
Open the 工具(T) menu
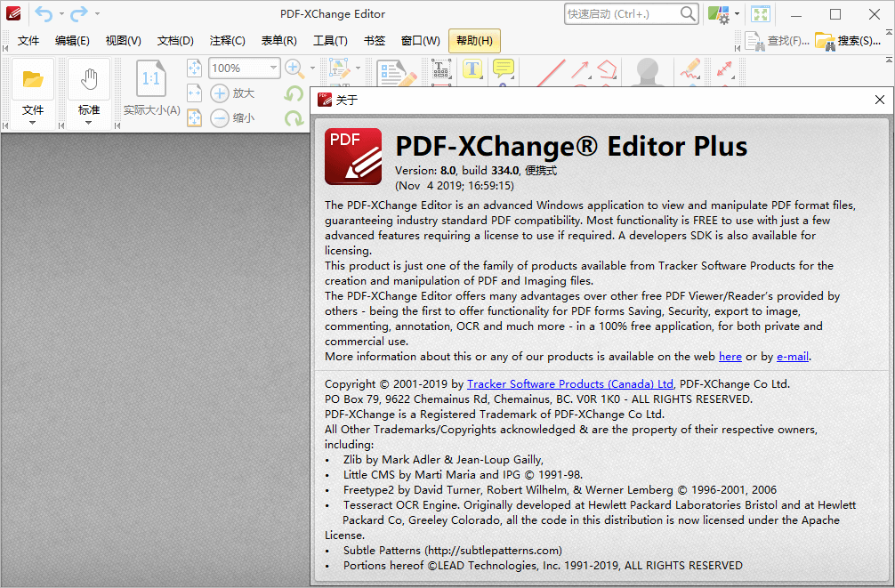tap(332, 40)
